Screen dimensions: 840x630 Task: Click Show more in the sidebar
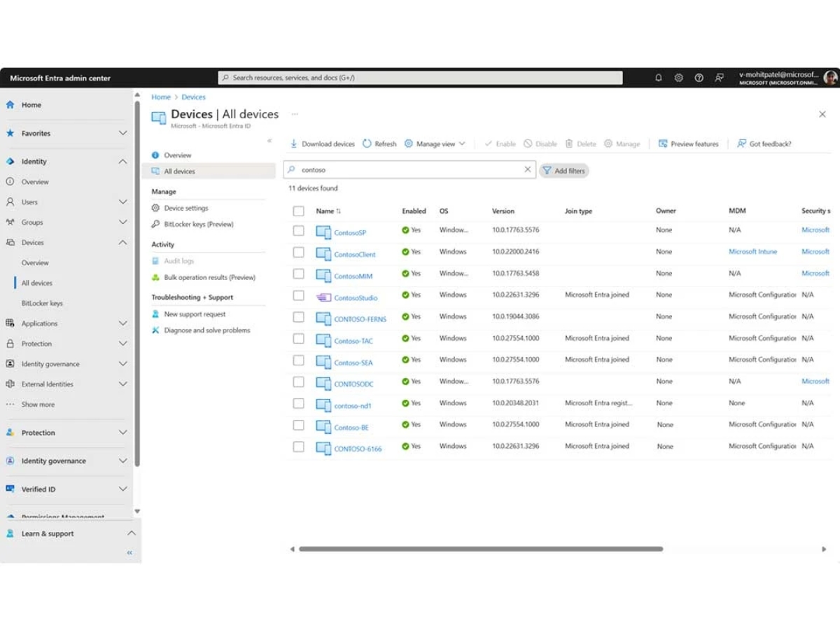point(38,405)
